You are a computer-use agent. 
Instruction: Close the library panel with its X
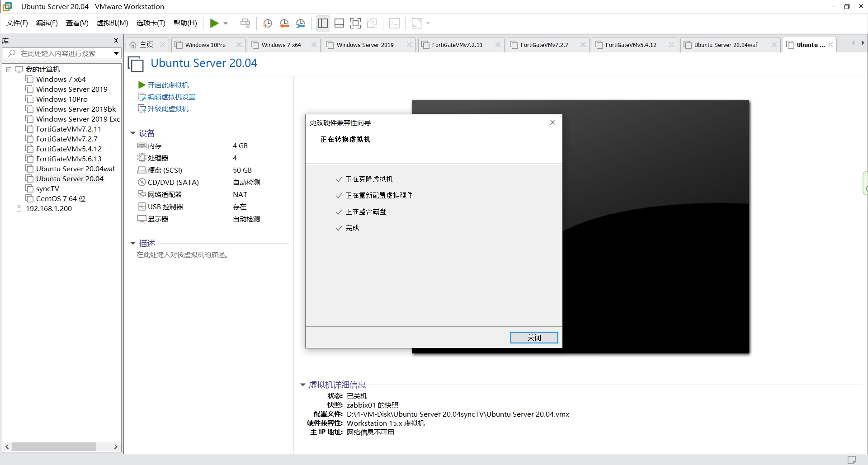116,41
